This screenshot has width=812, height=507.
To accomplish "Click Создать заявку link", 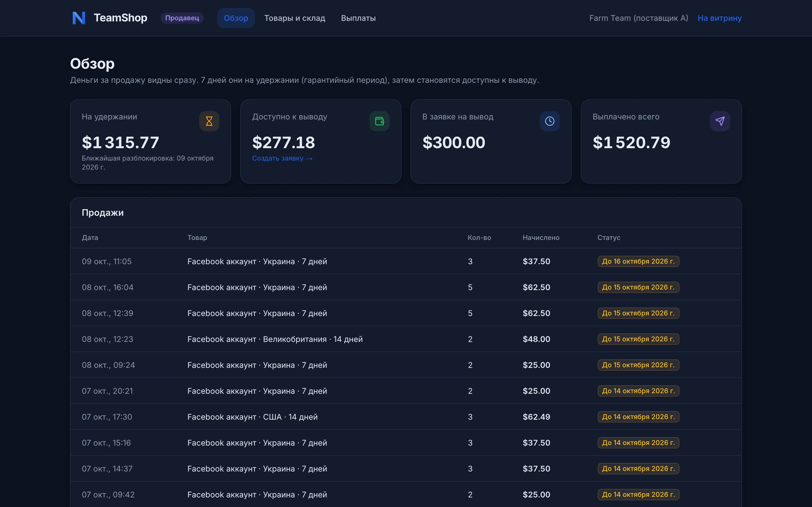I will click(x=282, y=158).
